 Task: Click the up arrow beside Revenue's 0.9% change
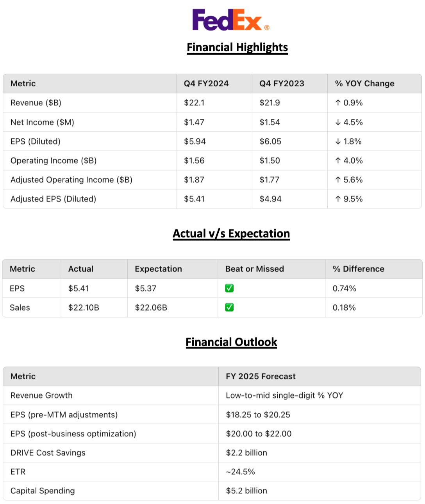coord(338,103)
